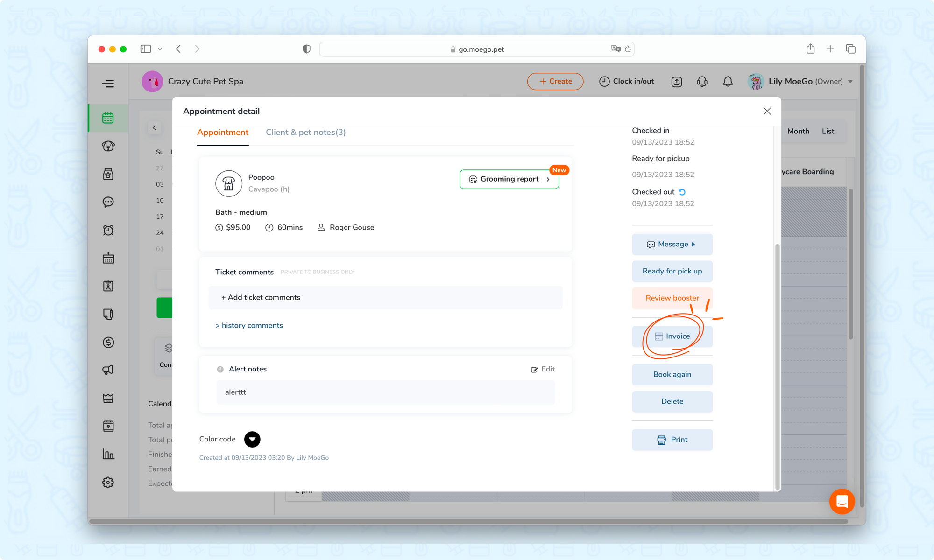The height and width of the screenshot is (560, 934).
Task: Collapse the hamburger menu in sidebar
Action: tap(108, 84)
